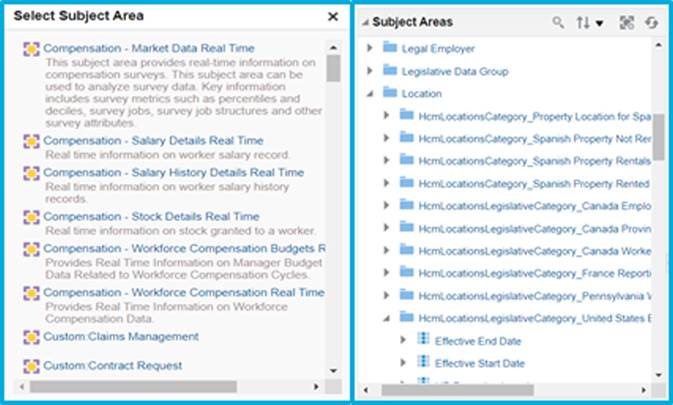Click left arrow of Subject Areas horizontal scrollbar

click(x=366, y=390)
